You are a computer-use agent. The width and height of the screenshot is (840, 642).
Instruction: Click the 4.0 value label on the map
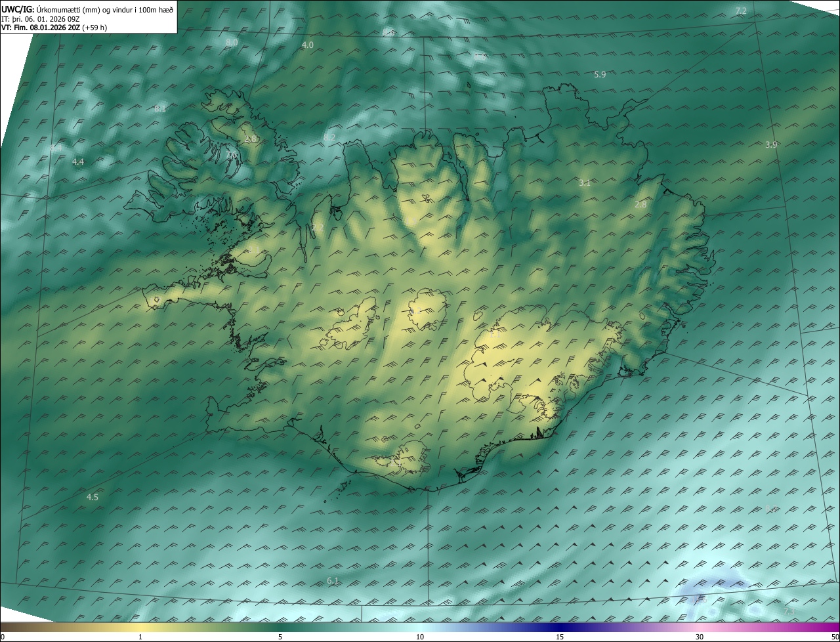(307, 45)
